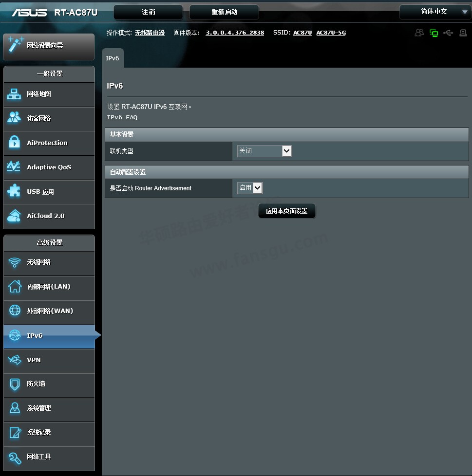Open 网络地图 network map icon
The height and width of the screenshot is (476, 472).
14,94
